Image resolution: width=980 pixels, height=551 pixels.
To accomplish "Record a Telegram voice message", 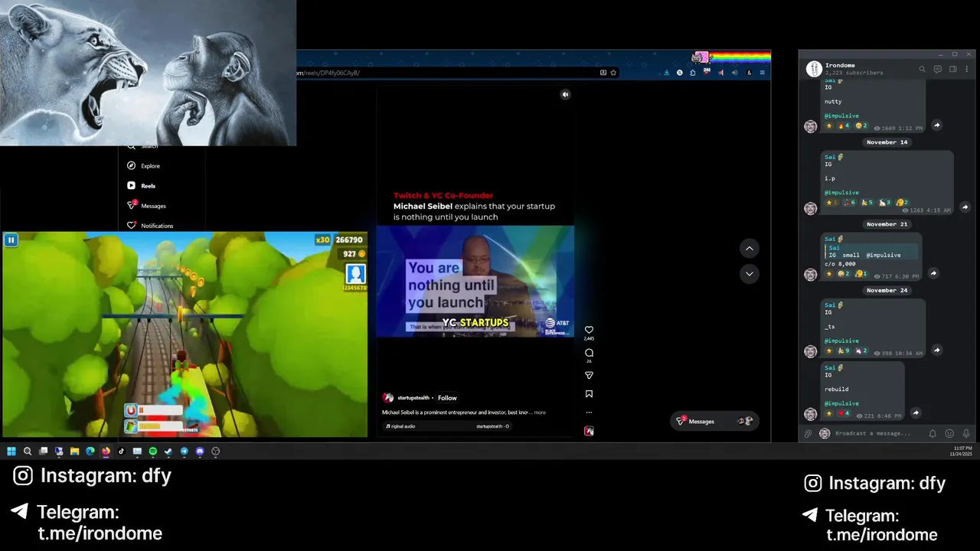I will click(966, 434).
